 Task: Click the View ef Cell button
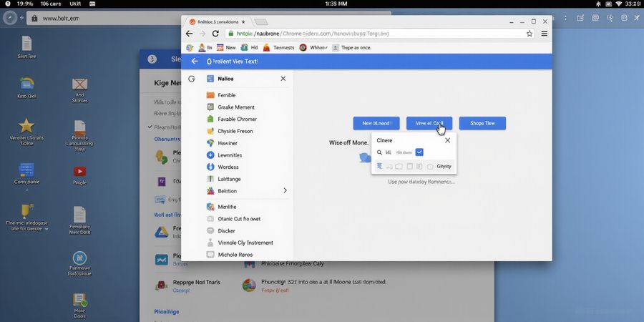pos(429,123)
